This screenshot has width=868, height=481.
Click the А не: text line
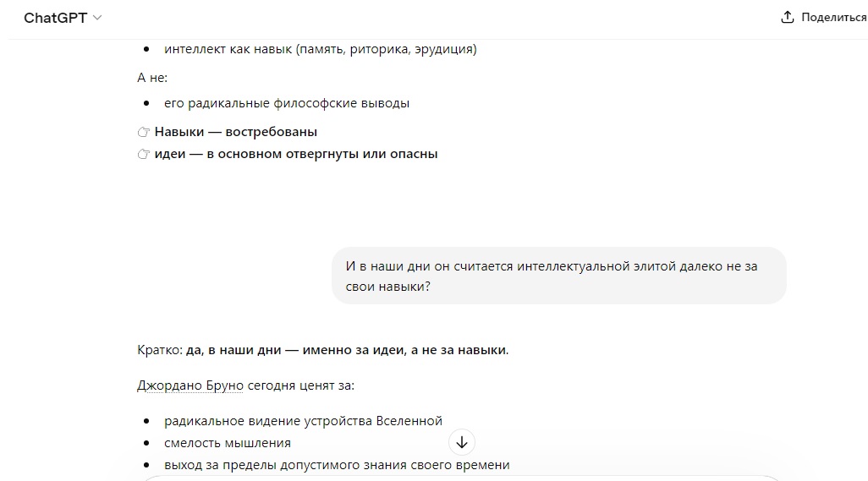tap(152, 78)
